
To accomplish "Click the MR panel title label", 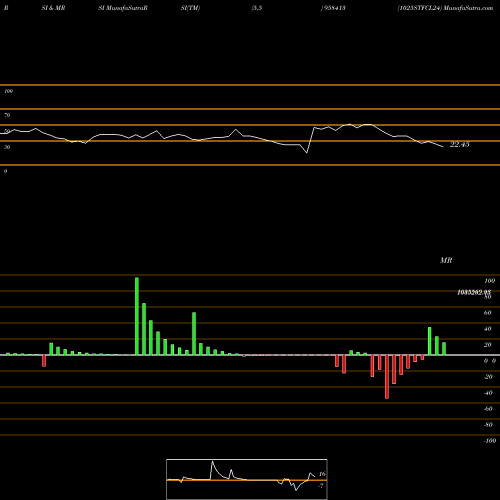I will point(446,260).
